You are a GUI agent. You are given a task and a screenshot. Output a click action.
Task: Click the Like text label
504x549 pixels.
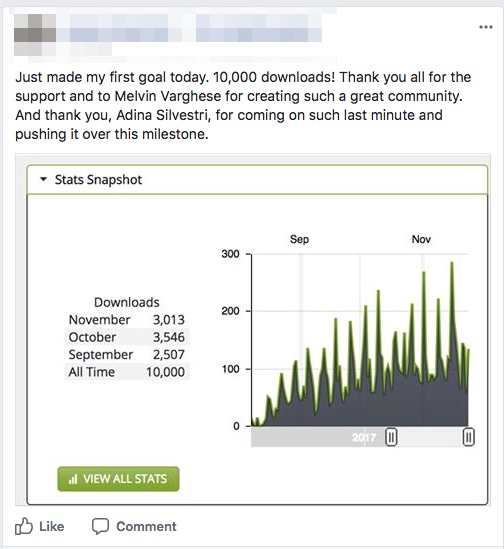[x=51, y=527]
